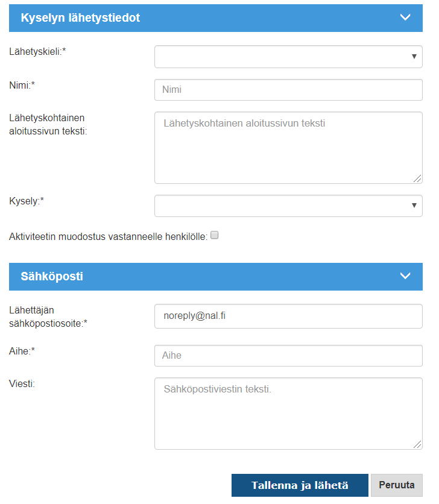Image resolution: width=439 pixels, height=504 pixels.
Task: Enable Aktiviteetin muodostus vastanneelle henkilölle checkbox
Action: click(215, 235)
